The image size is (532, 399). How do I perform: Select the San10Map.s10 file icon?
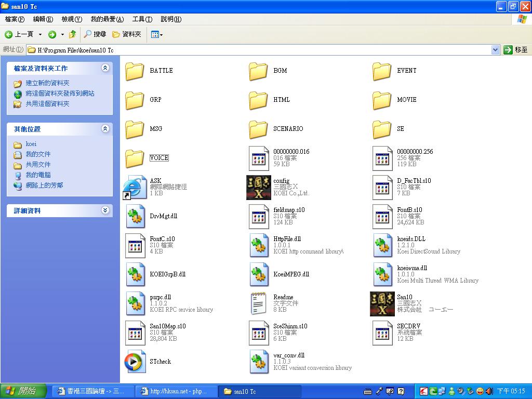tap(135, 333)
